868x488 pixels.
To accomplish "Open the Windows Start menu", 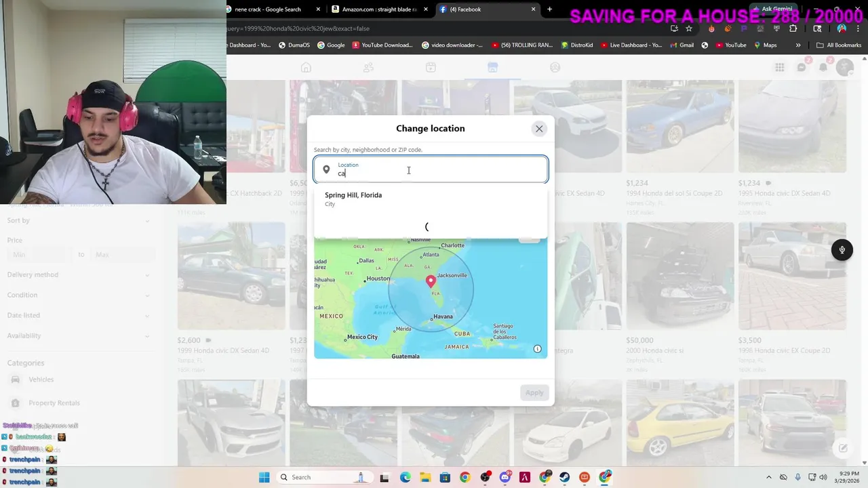I will (264, 477).
